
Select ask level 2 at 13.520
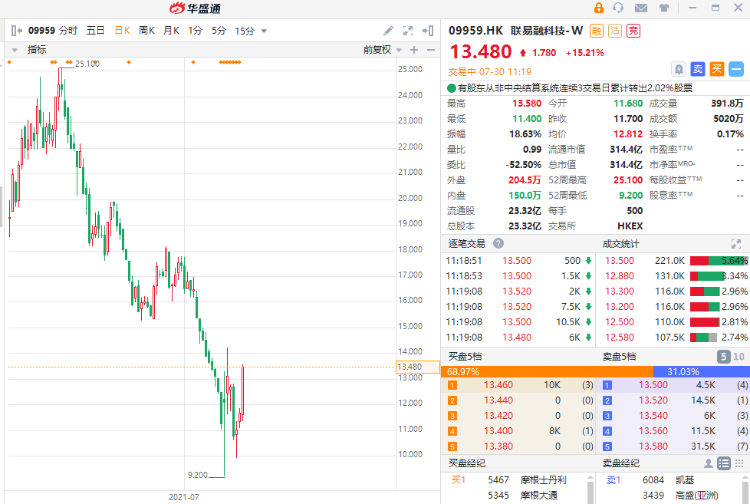click(673, 400)
